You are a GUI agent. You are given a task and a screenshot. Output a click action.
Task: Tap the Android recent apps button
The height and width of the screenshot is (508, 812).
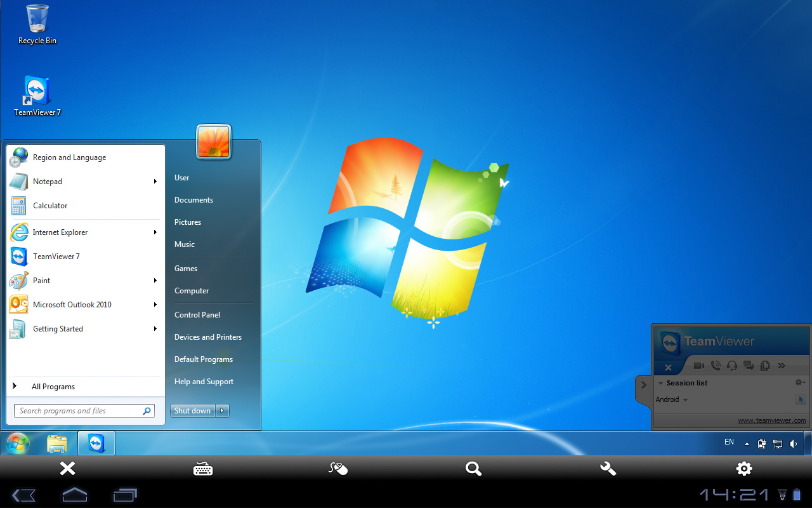click(x=125, y=494)
